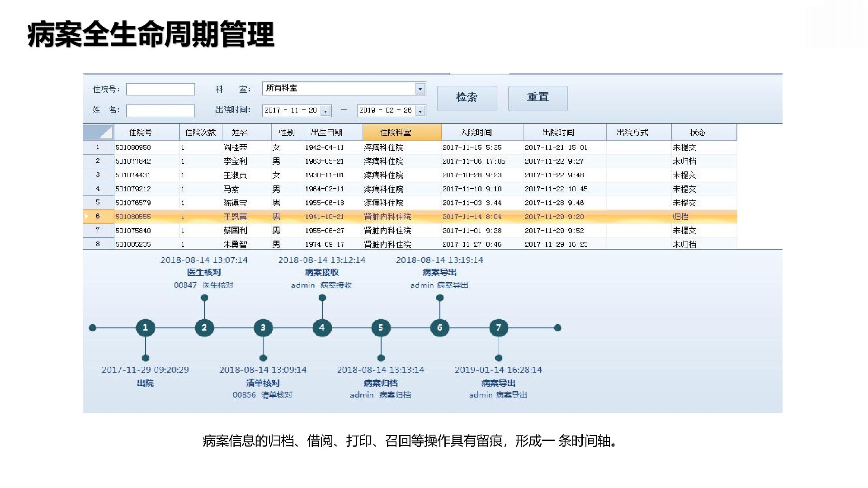Select timeline node 5 病案归档
This screenshot has height=488, width=868.
click(381, 327)
